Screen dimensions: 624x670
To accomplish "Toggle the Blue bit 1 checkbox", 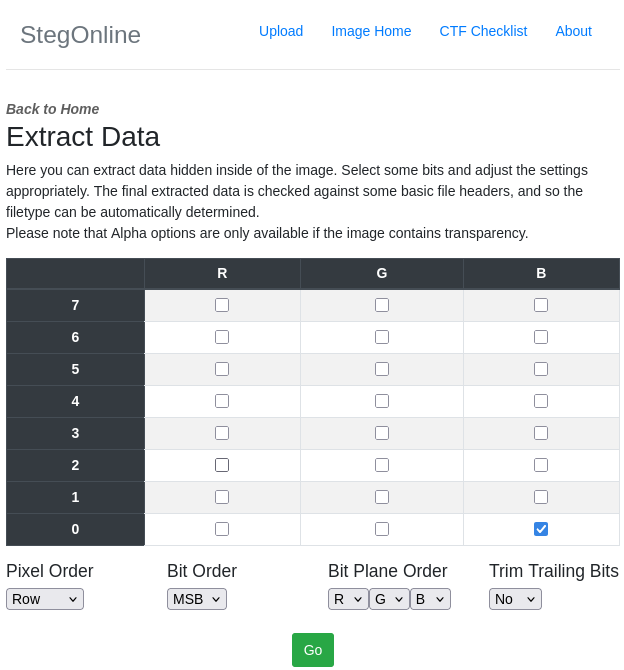I will 541,497.
